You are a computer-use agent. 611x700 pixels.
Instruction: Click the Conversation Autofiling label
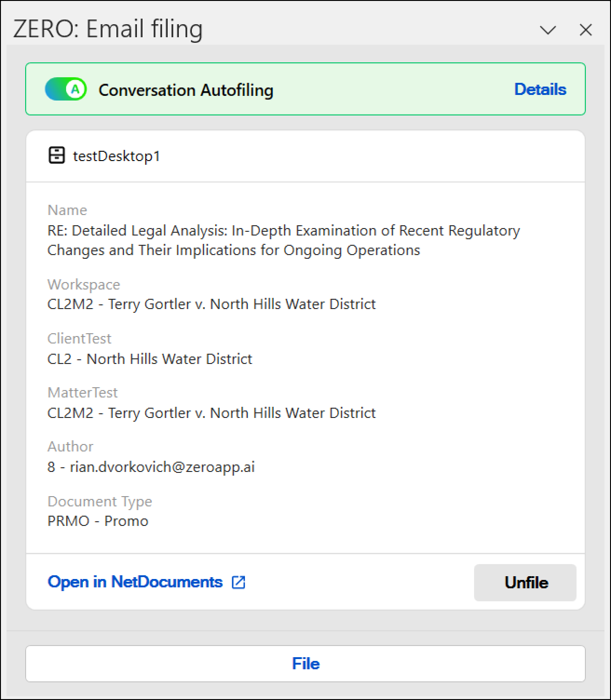click(x=186, y=90)
